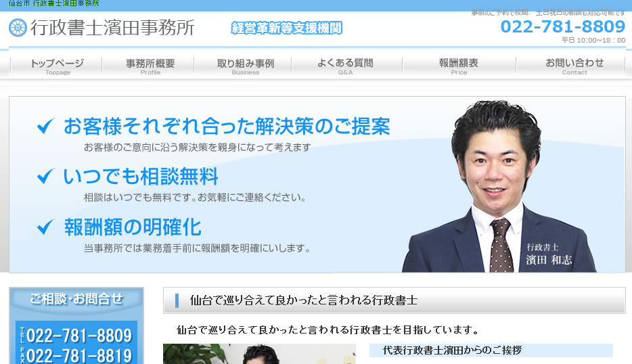Click the greeting photo thumbnail below the heading
632x364 pixels.
pos(259,354)
